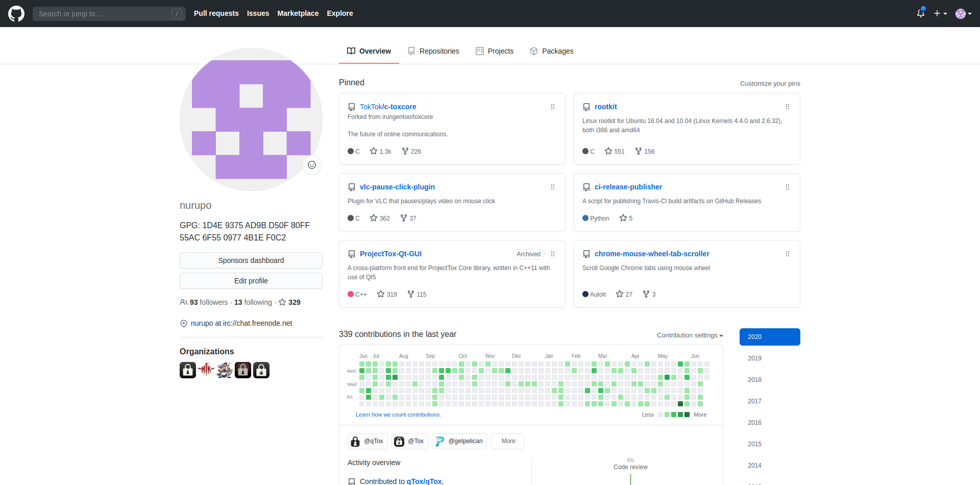The width and height of the screenshot is (980, 485).
Task: Click the darkest green legend square
Action: point(687,415)
